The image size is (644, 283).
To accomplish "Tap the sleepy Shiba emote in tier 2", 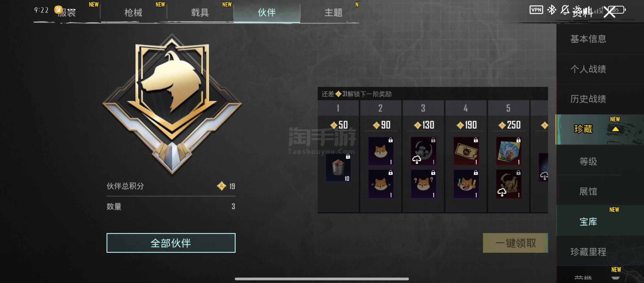I will click(x=381, y=184).
